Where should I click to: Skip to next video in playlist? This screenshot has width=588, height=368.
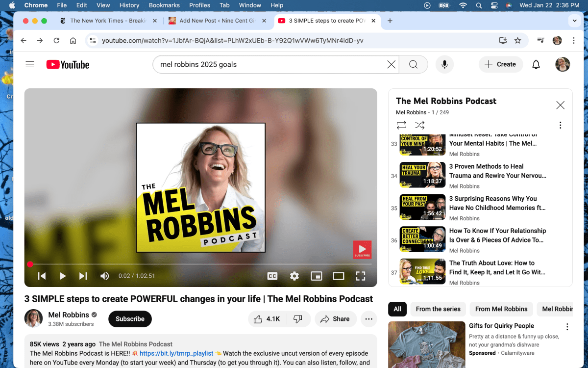[x=83, y=276]
